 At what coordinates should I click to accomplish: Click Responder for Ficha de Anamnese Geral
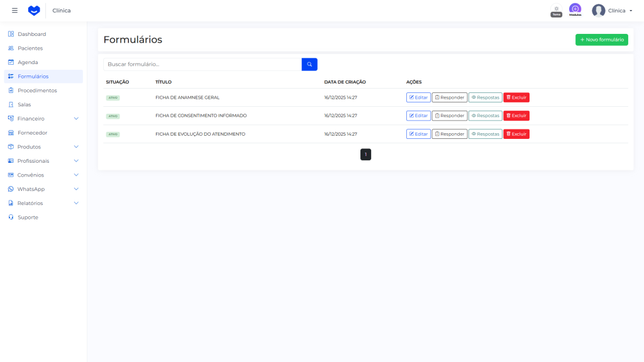[x=449, y=97]
